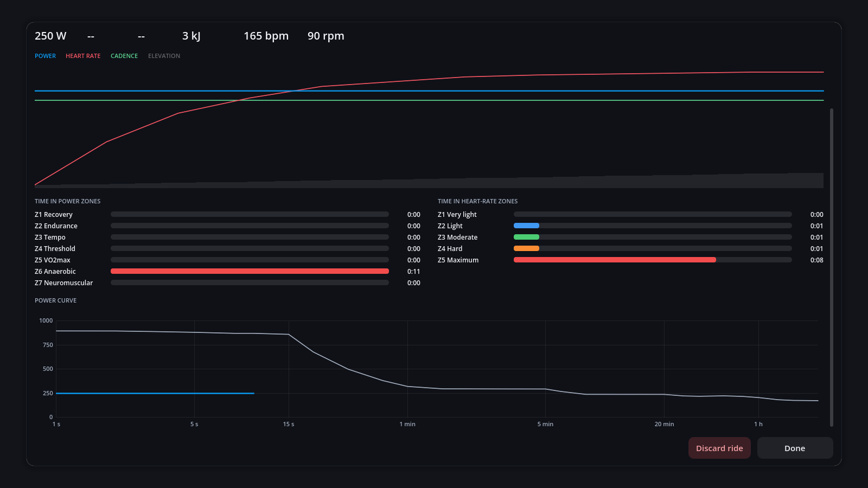The width and height of the screenshot is (868, 488).
Task: Click the 20 min power curve axis label
Action: (x=664, y=424)
